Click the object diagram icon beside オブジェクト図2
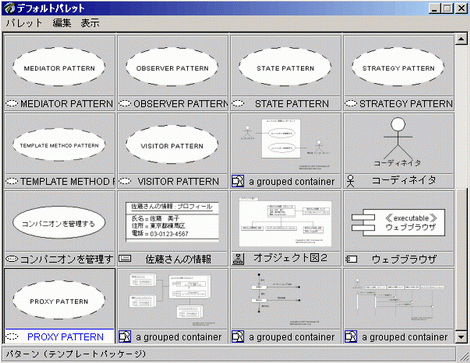Viewport: 470px width, 363px height. point(238,259)
